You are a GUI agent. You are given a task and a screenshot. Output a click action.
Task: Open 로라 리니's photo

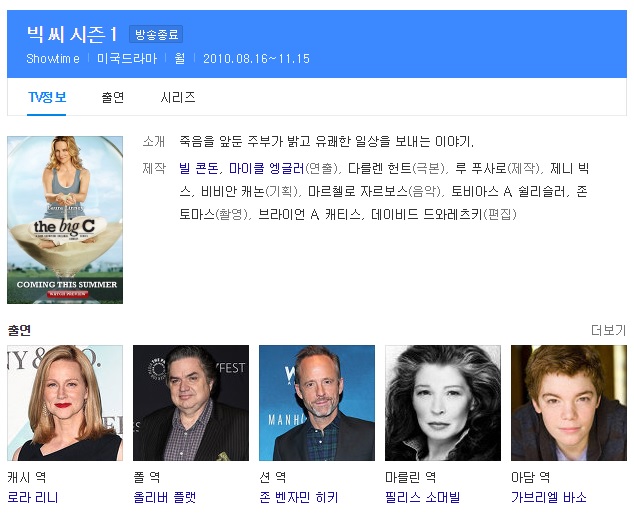(65, 403)
